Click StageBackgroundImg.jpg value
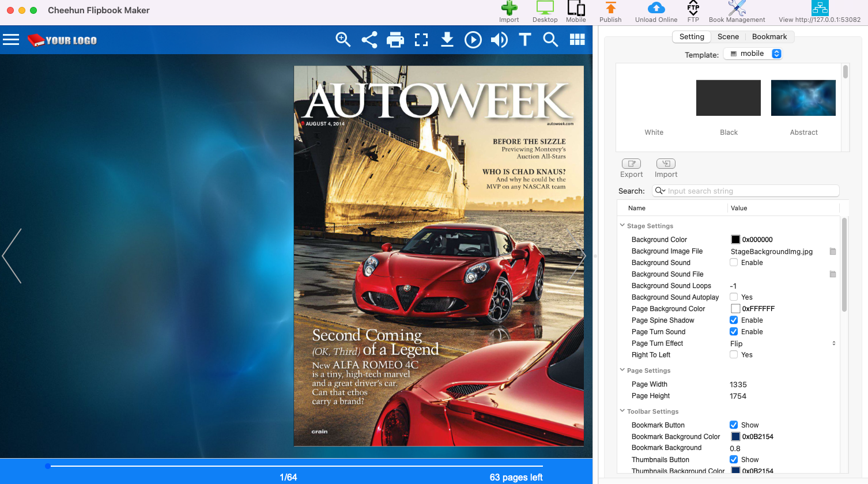 [x=772, y=252]
